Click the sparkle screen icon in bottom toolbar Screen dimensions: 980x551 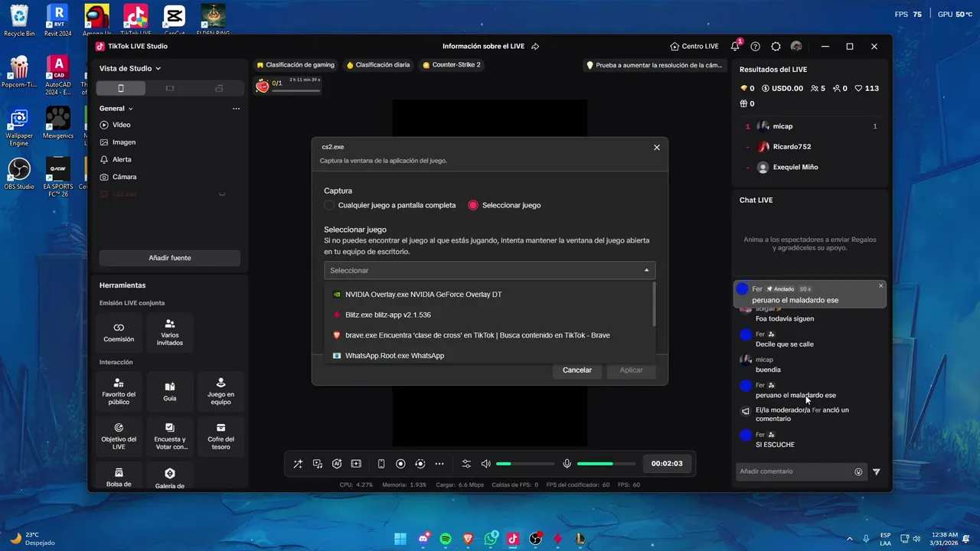click(356, 464)
